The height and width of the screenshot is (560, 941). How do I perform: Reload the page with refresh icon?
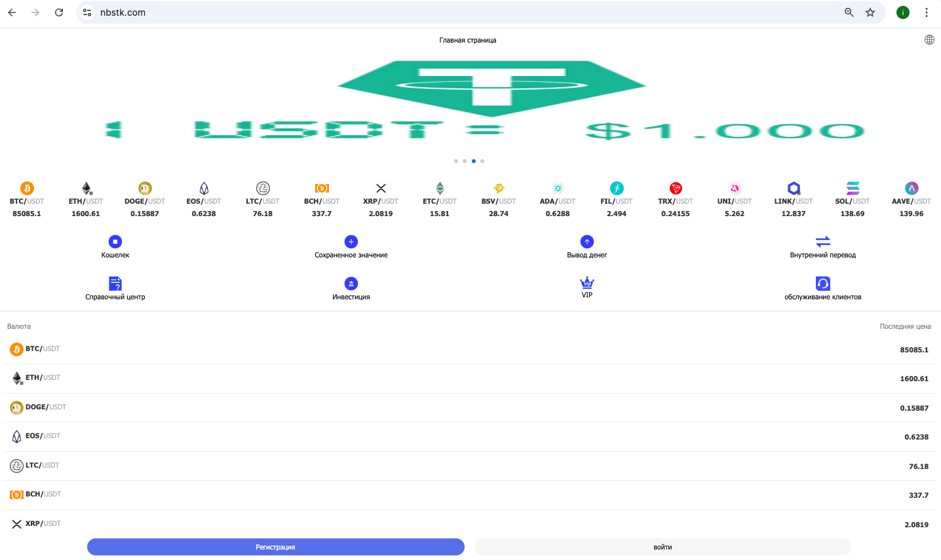pyautogui.click(x=59, y=12)
